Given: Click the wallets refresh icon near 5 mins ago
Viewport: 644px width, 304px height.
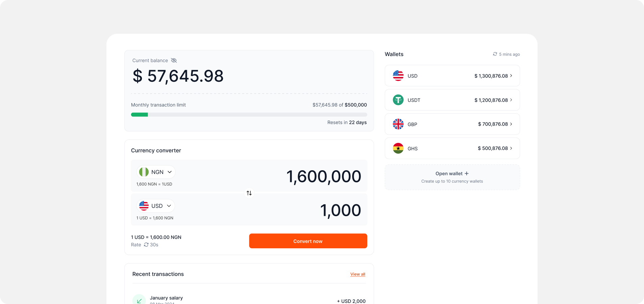Looking at the screenshot, I should (495, 54).
